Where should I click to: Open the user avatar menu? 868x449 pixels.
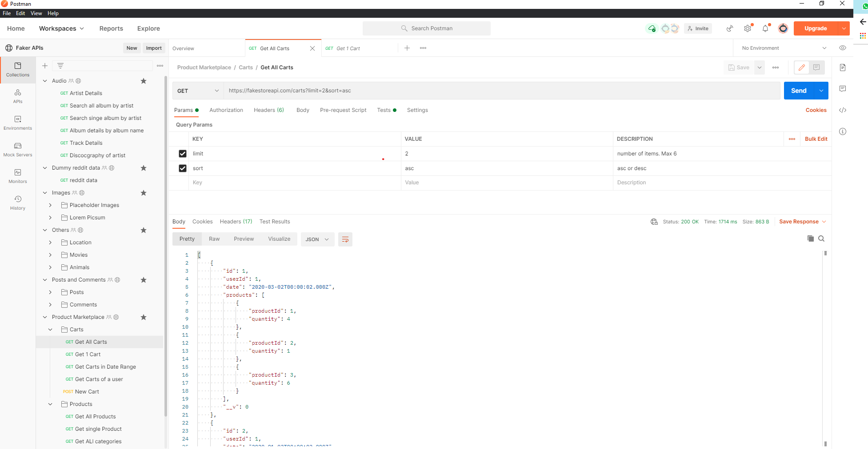coord(783,28)
